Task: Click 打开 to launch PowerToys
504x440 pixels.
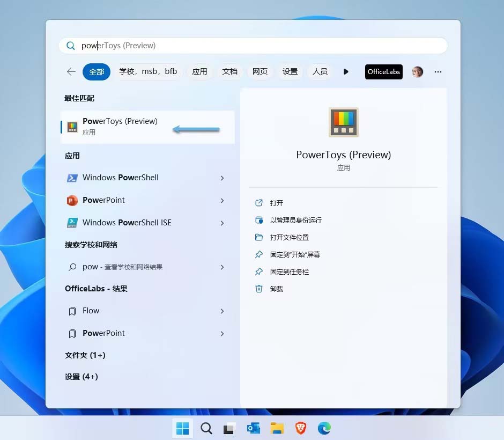Action: pos(277,203)
